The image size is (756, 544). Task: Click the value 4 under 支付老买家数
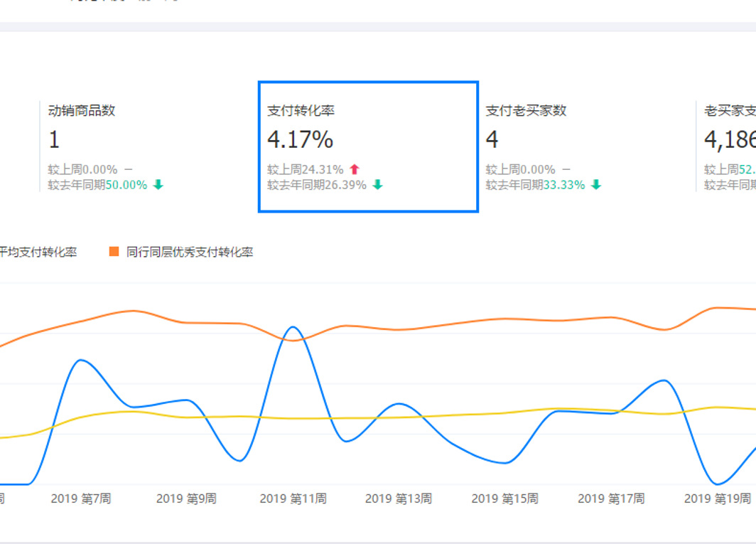pyautogui.click(x=492, y=139)
